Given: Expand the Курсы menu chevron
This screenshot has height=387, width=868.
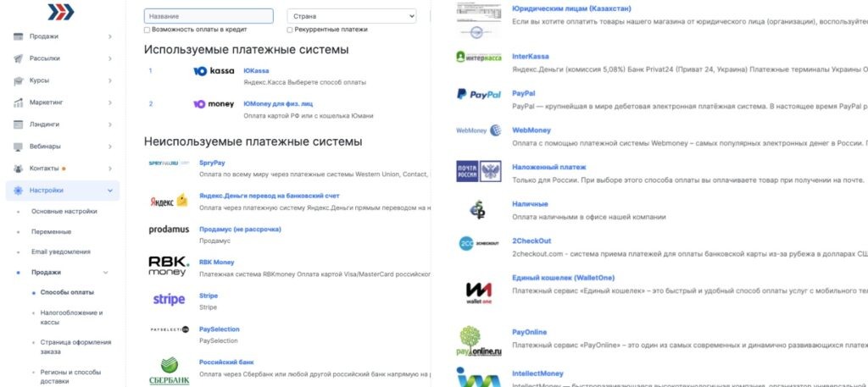Looking at the screenshot, I should (x=109, y=80).
